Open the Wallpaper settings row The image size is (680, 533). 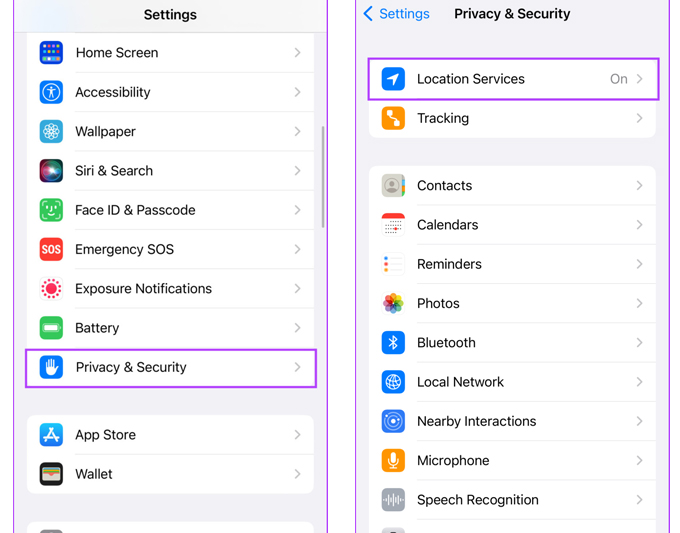(x=170, y=131)
